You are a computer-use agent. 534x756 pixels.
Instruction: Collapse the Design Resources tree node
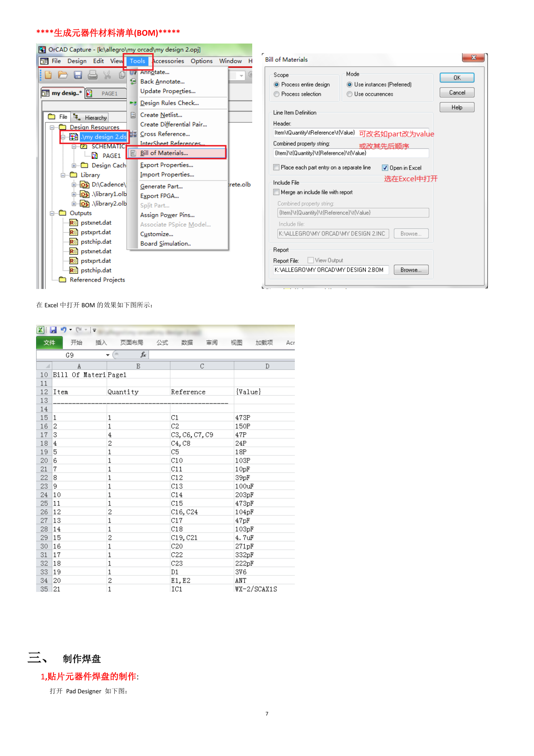(52, 128)
